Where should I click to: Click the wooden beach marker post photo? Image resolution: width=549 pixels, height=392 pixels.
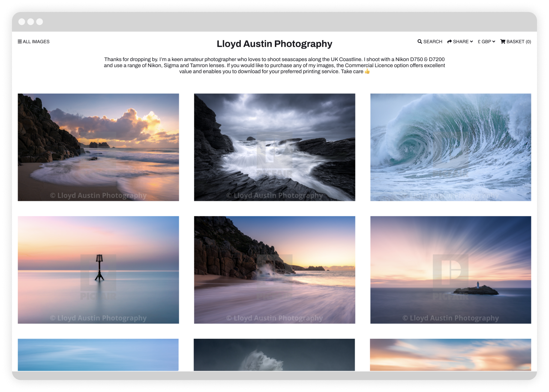coord(98,269)
